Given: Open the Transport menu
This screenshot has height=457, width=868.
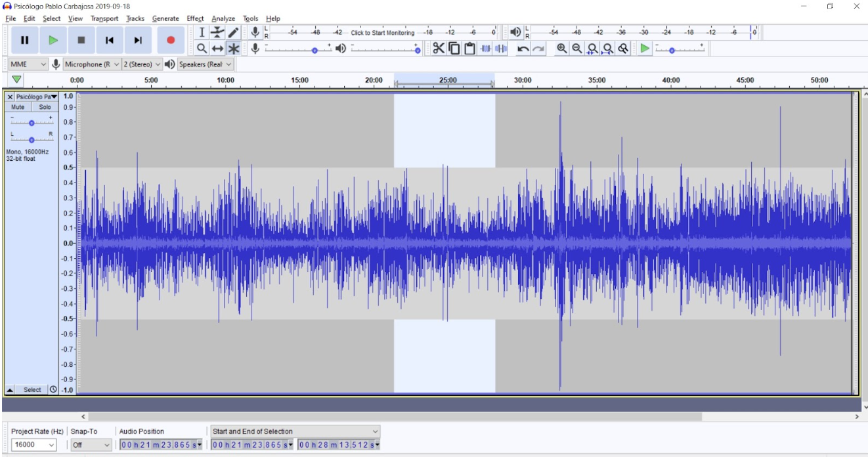Looking at the screenshot, I should pyautogui.click(x=104, y=18).
